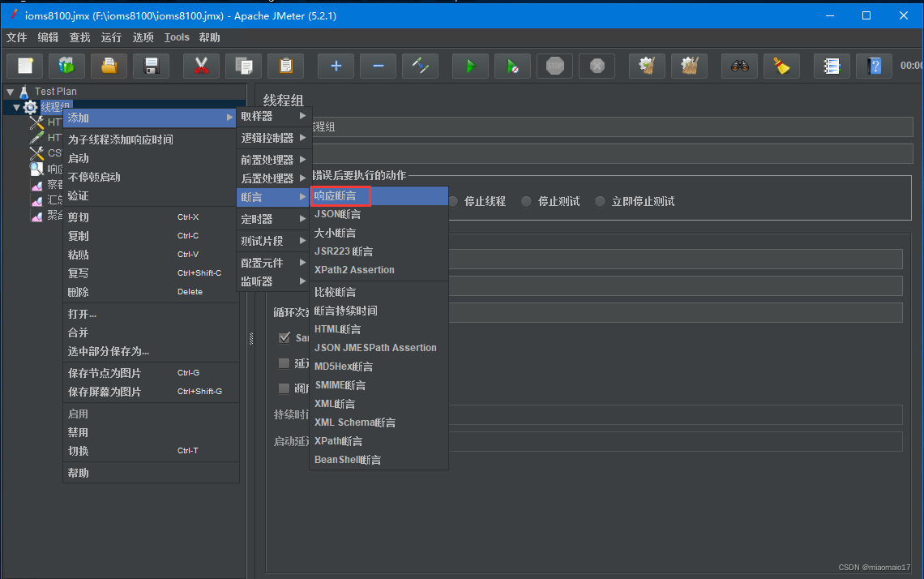Toggle the 延迟 checkbox
Image resolution: width=924 pixels, height=579 pixels.
pyautogui.click(x=284, y=363)
